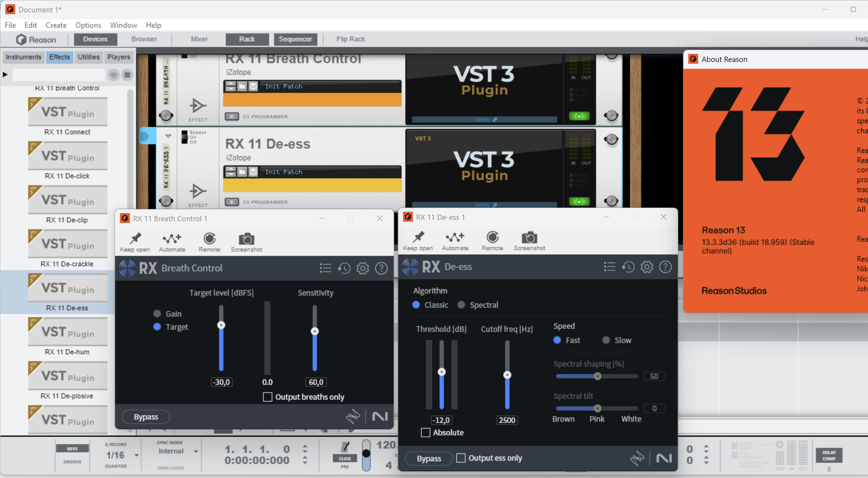Switch to the Utilities tab
This screenshot has width=868, height=478.
88,57
